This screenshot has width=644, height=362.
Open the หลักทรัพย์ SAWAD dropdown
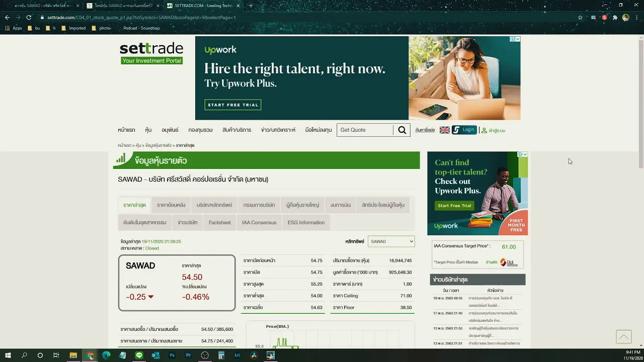tap(391, 241)
